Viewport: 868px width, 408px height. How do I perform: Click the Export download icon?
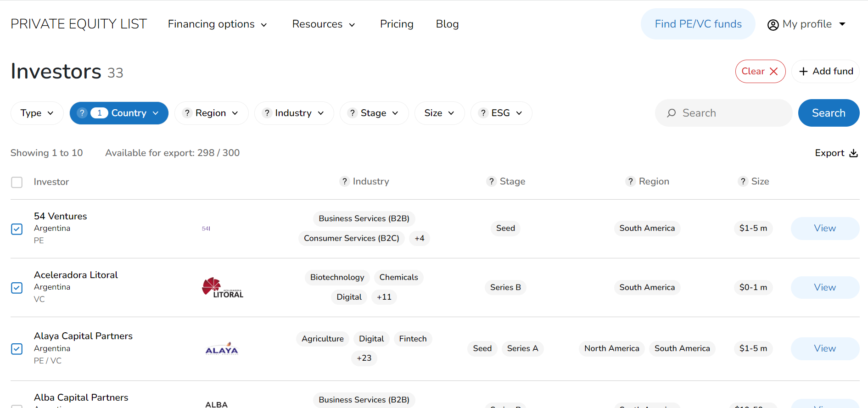coord(853,153)
